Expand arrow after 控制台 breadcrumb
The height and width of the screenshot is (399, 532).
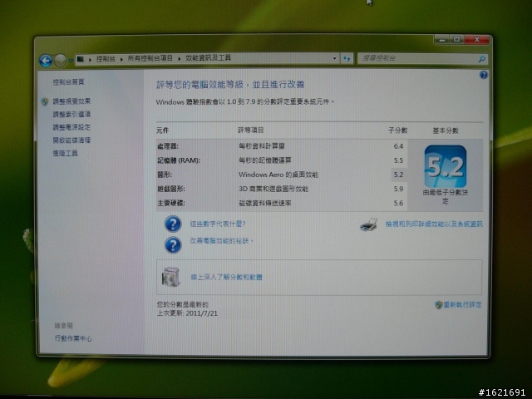coord(121,59)
